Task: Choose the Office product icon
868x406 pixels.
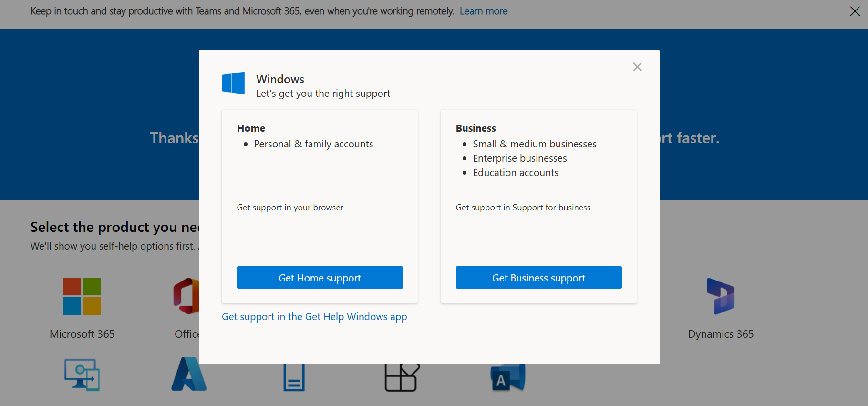Action: (186, 296)
